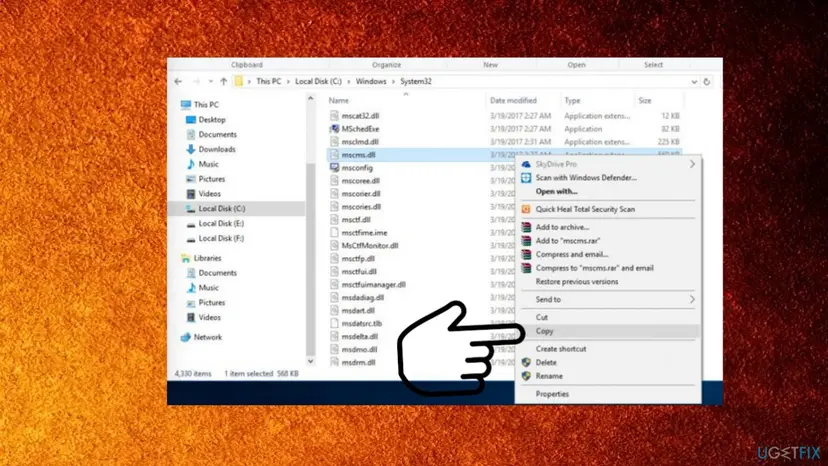Open Pictures under This PC
The image size is (828, 466).
(205, 179)
